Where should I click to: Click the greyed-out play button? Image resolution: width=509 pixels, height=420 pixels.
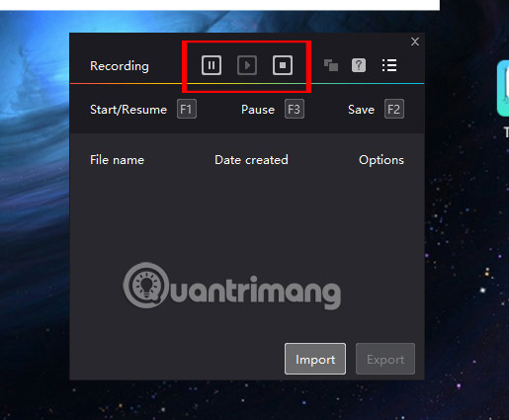point(247,65)
